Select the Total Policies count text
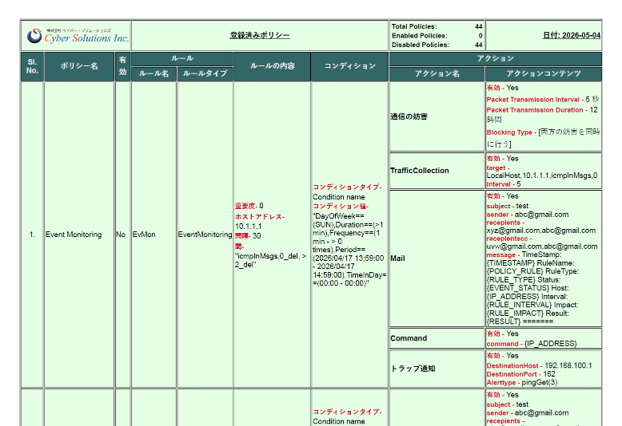 [x=437, y=27]
